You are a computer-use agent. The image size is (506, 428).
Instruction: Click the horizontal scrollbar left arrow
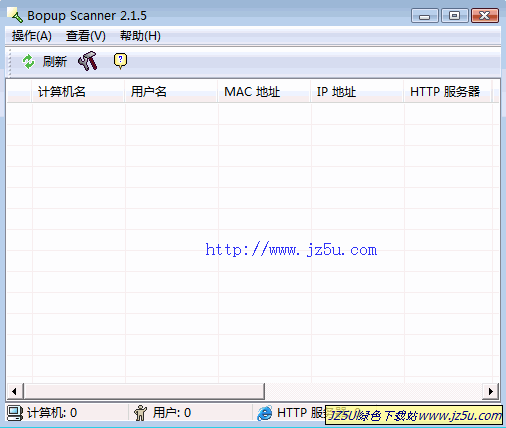14,391
